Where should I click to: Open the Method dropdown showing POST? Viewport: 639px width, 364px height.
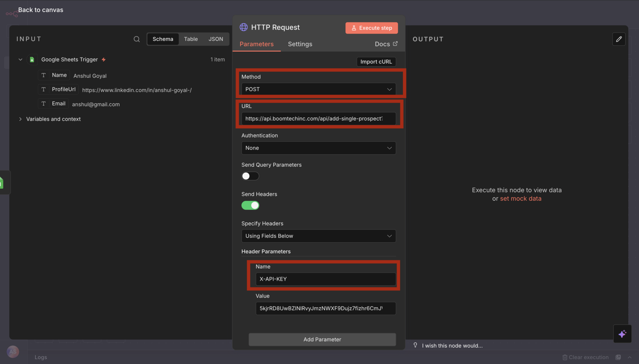pyautogui.click(x=319, y=89)
